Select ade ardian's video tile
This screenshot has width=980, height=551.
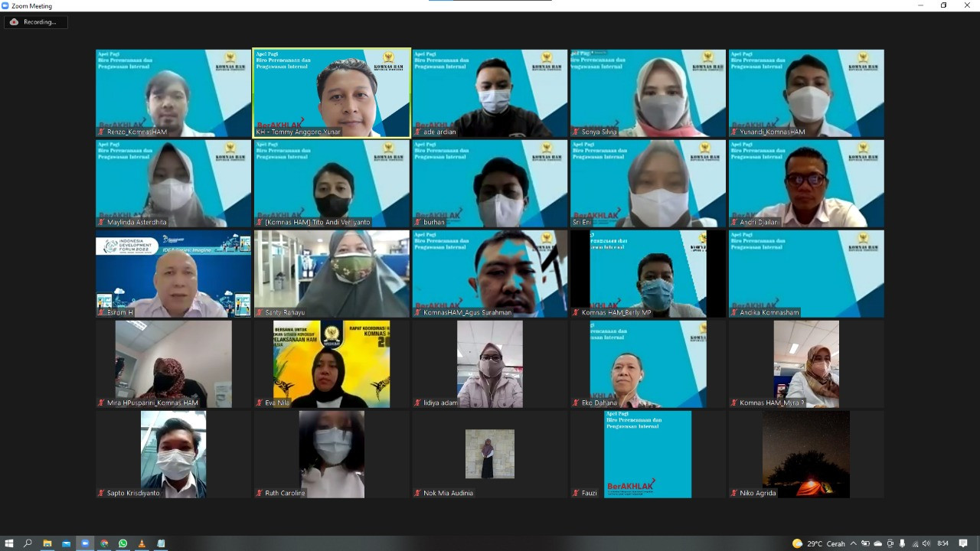[x=490, y=93]
